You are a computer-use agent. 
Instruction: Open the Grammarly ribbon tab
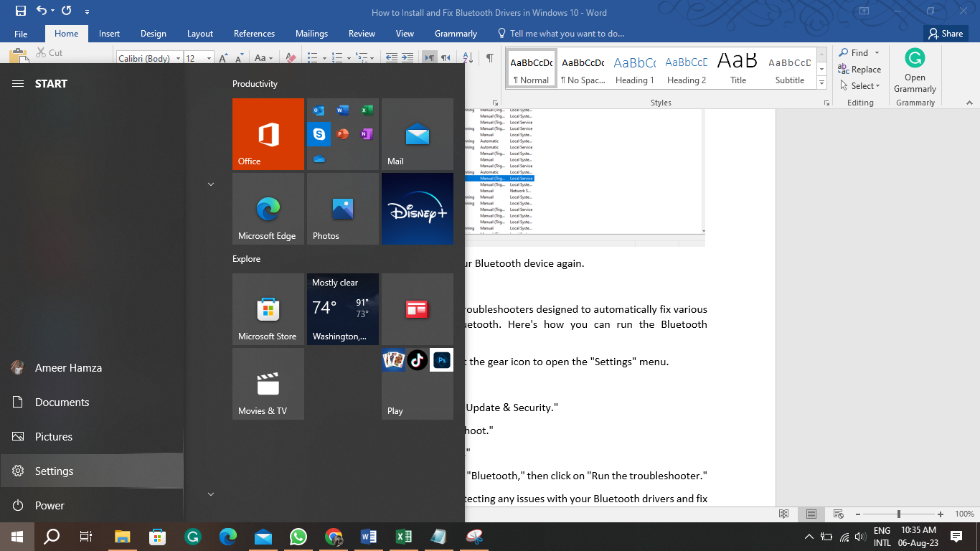point(456,34)
